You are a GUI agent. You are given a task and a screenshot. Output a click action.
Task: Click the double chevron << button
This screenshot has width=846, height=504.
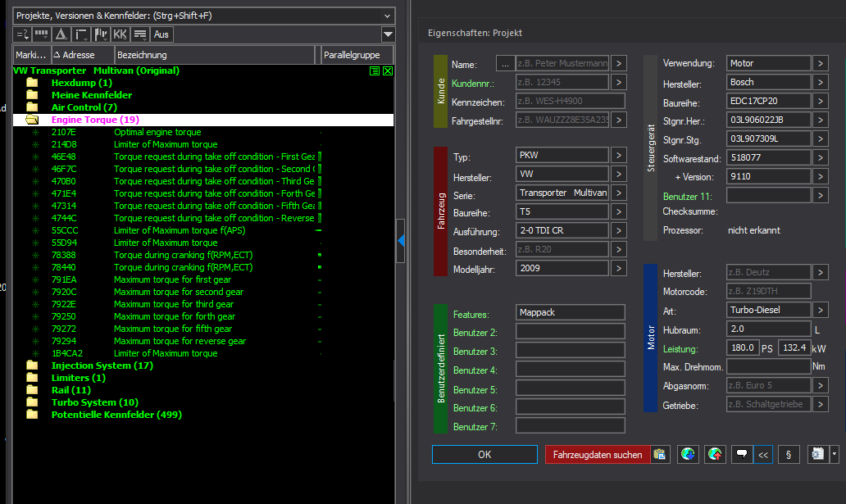coord(762,454)
